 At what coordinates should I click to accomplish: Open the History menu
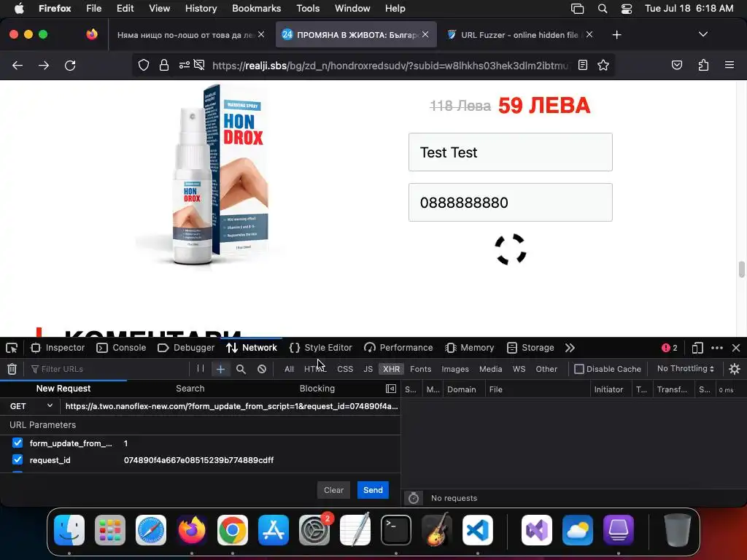pyautogui.click(x=201, y=9)
